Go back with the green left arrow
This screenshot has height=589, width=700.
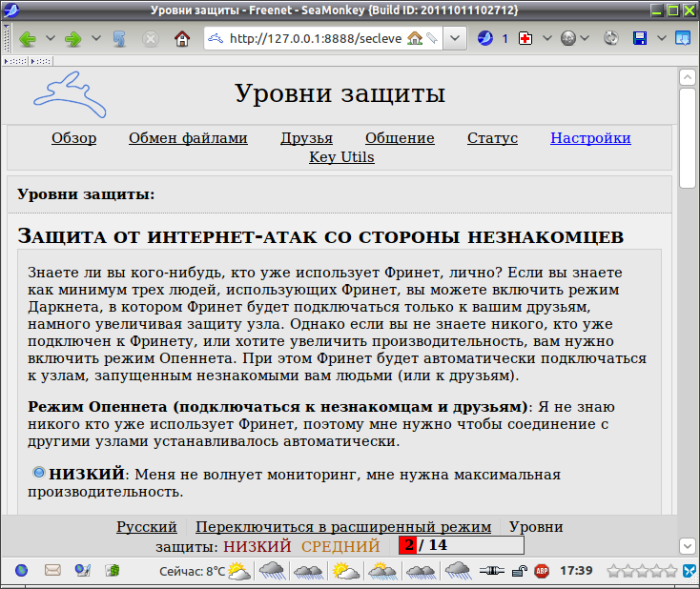tap(28, 39)
